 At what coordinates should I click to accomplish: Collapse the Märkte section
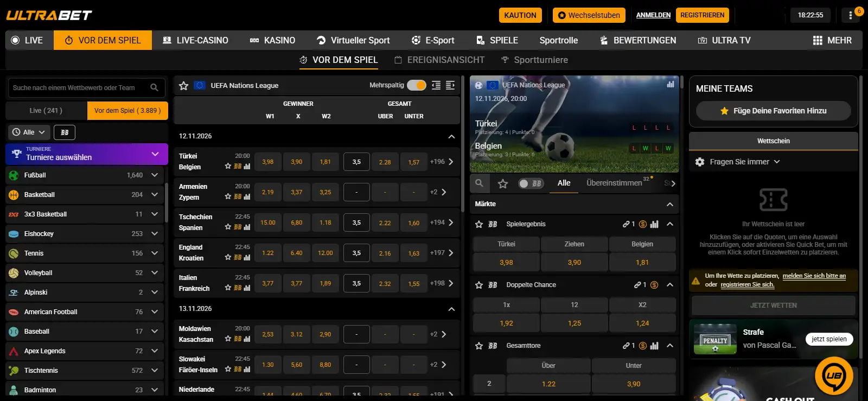tap(670, 204)
